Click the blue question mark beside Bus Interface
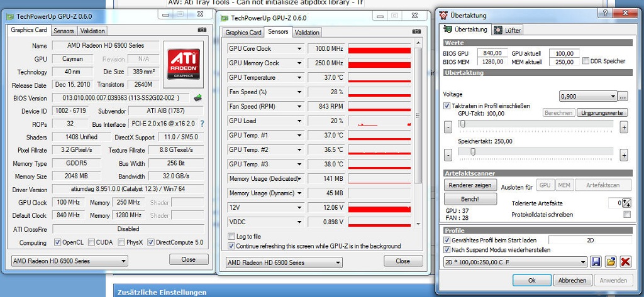The height and width of the screenshot is (297, 644). [x=202, y=124]
